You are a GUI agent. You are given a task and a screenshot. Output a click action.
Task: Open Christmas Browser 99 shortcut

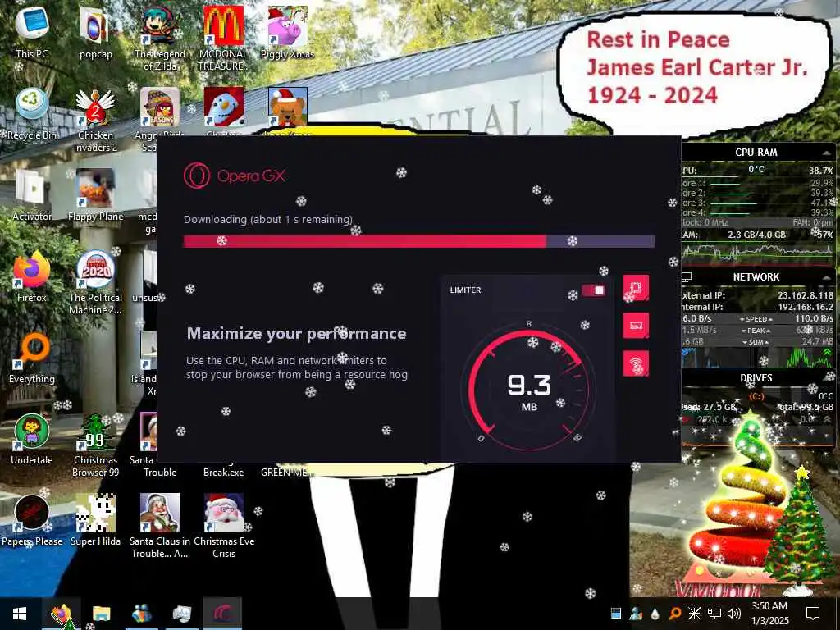[95, 445]
